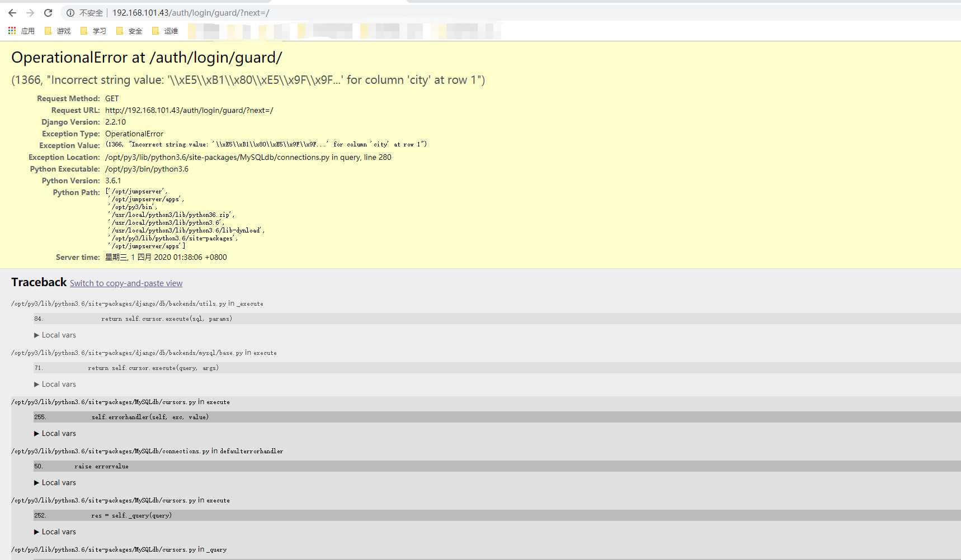The image size is (961, 560).
Task: Open the 安全 bookmark folder
Action: 129,31
